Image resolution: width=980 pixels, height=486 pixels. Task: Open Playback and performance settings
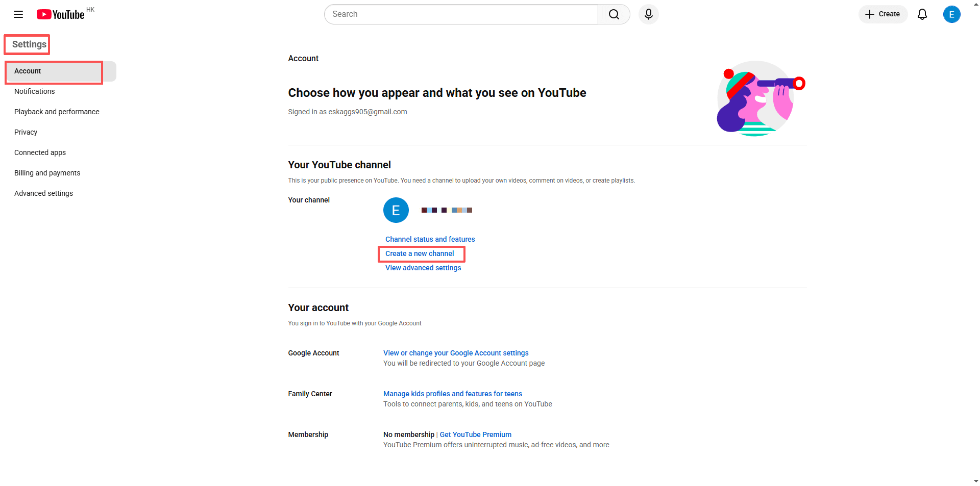tap(61, 112)
